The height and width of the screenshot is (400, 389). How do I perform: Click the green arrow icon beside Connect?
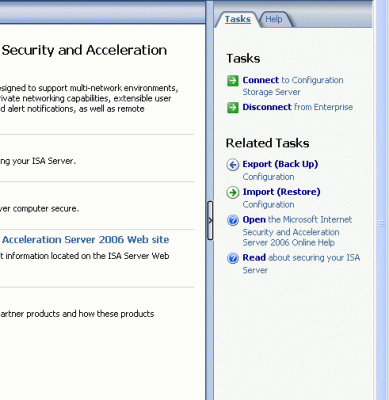coord(233,81)
